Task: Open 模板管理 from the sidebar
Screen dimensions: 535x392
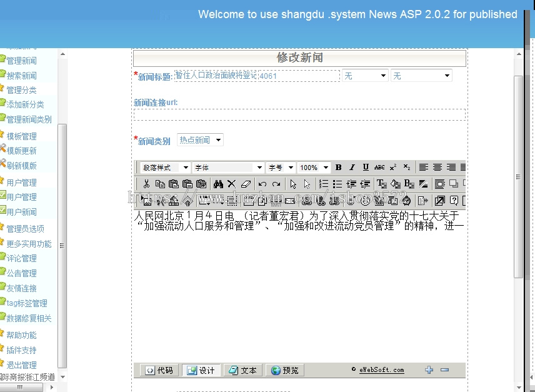Action: pos(24,136)
